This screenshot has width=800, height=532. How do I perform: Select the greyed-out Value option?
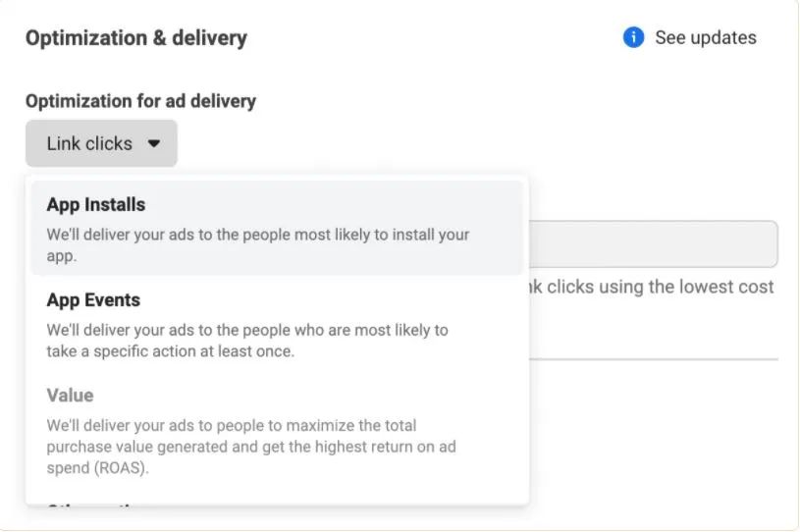point(277,430)
